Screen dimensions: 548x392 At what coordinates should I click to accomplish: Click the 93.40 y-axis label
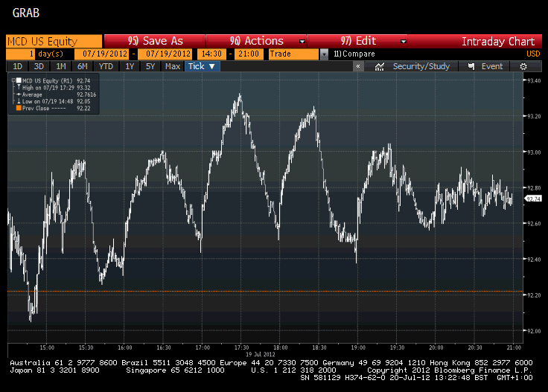coord(534,80)
